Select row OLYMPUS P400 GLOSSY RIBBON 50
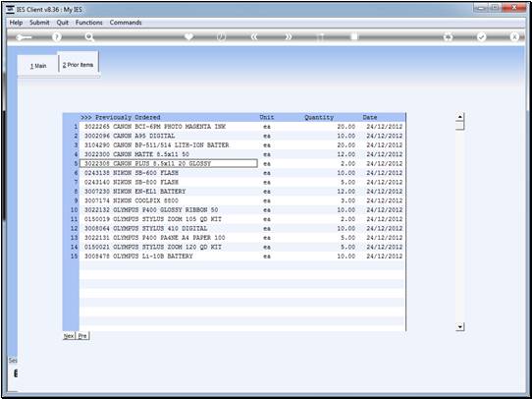Viewport: 532px width, 399px height. (242, 210)
